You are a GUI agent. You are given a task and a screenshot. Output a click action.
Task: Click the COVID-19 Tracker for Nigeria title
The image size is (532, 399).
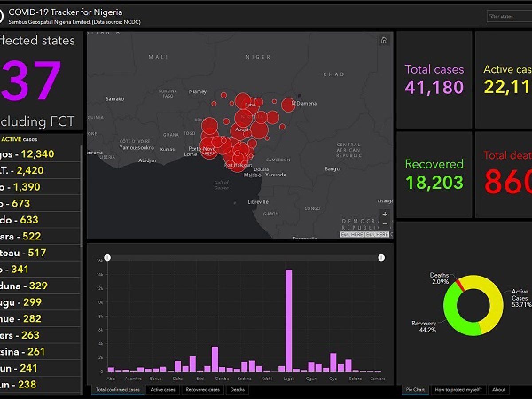coord(66,12)
